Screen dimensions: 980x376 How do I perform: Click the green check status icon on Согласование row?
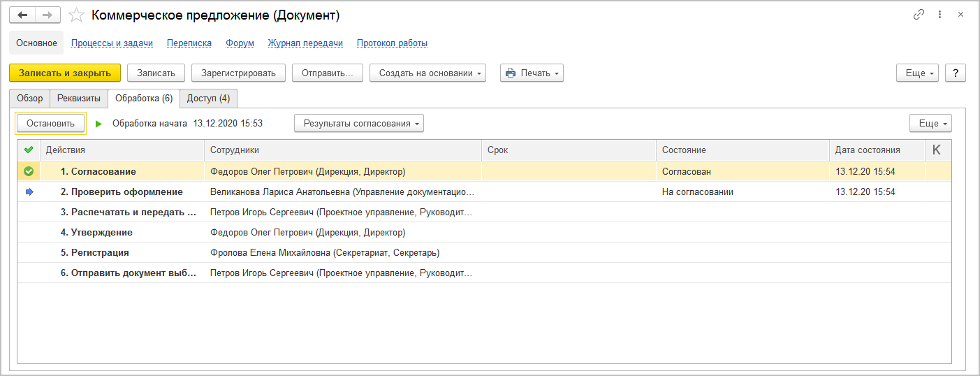[x=28, y=171]
